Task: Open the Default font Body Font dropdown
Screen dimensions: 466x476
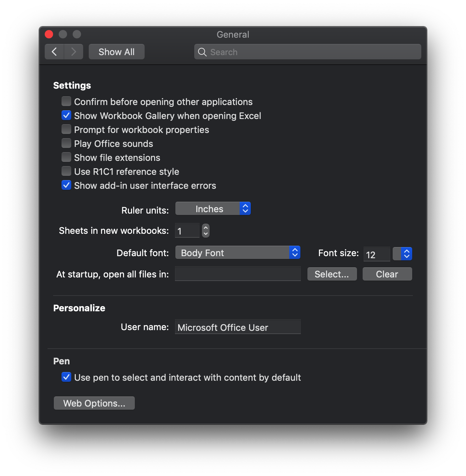Action: [x=238, y=253]
